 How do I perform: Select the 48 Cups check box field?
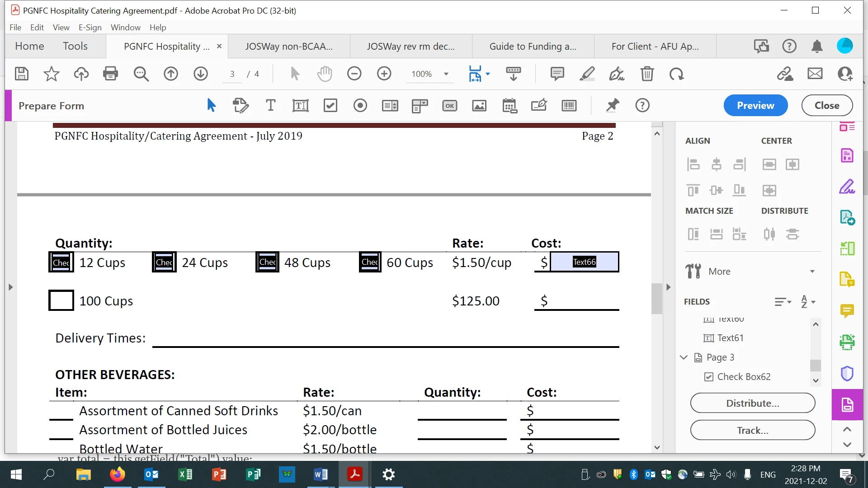267,263
